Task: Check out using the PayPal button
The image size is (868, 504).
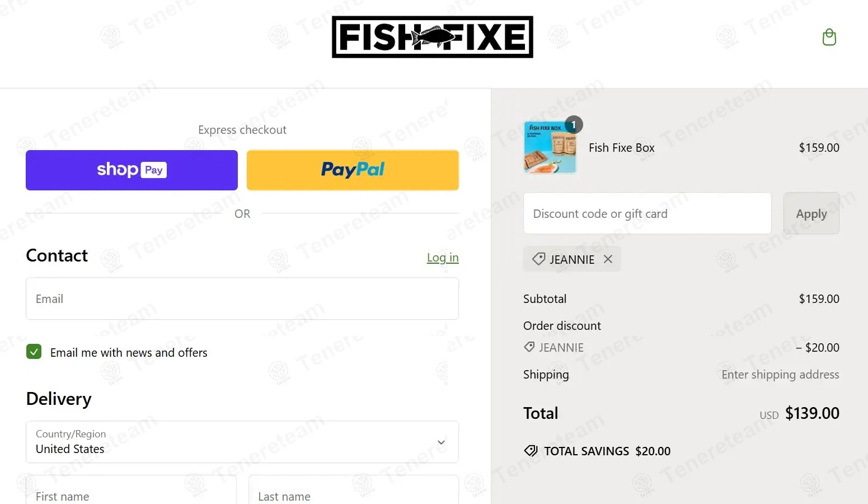Action: (353, 170)
